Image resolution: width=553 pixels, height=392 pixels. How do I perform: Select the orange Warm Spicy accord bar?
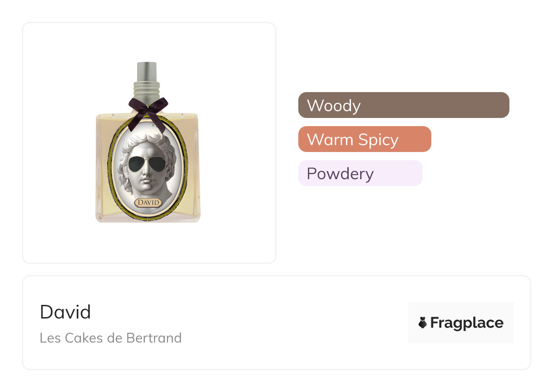pyautogui.click(x=365, y=139)
